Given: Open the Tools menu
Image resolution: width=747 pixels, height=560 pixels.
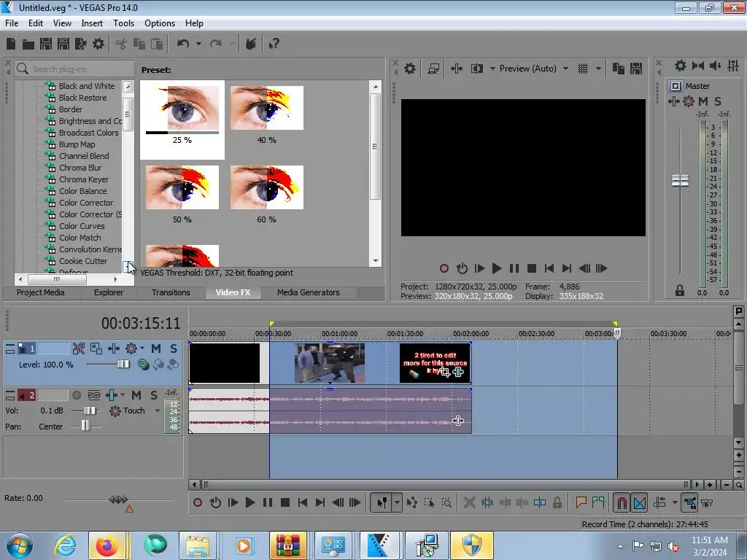Looking at the screenshot, I should pos(123,23).
